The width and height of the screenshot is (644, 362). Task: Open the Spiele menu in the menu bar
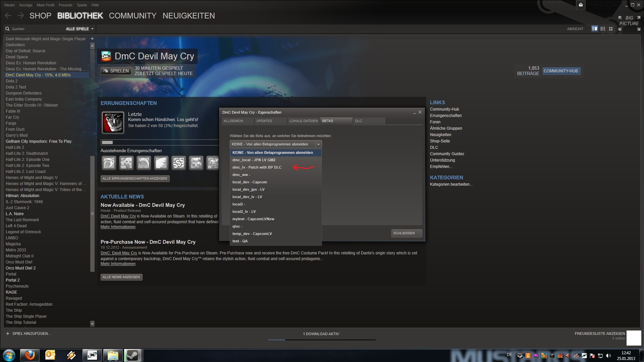click(x=82, y=5)
